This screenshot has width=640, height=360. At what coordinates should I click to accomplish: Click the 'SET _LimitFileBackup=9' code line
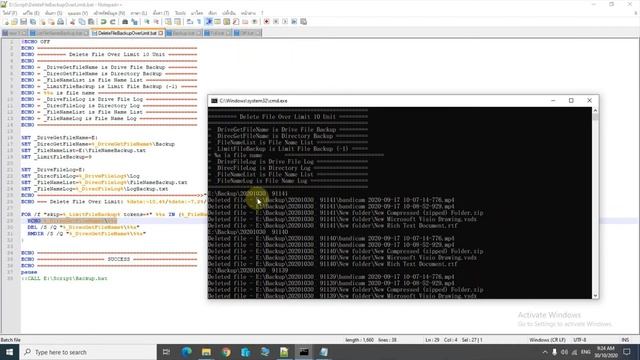pyautogui.click(x=56, y=157)
